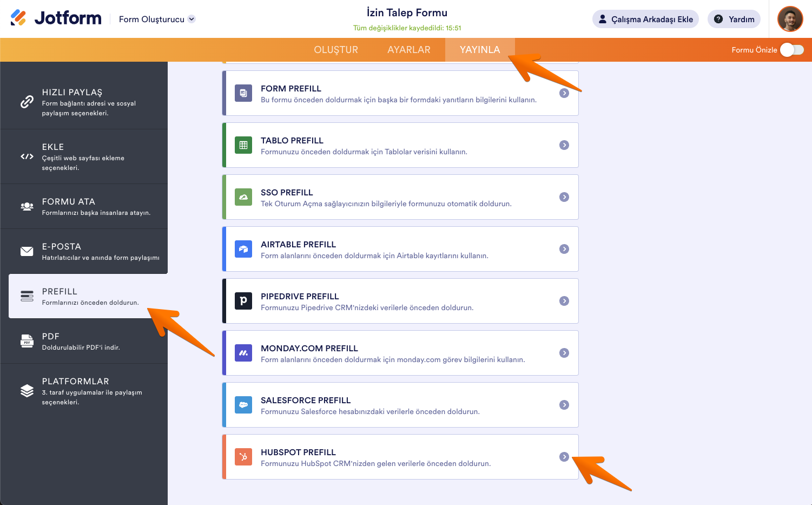Click the green Tablo Prefill spreadsheet icon
The height and width of the screenshot is (505, 812).
243,145
